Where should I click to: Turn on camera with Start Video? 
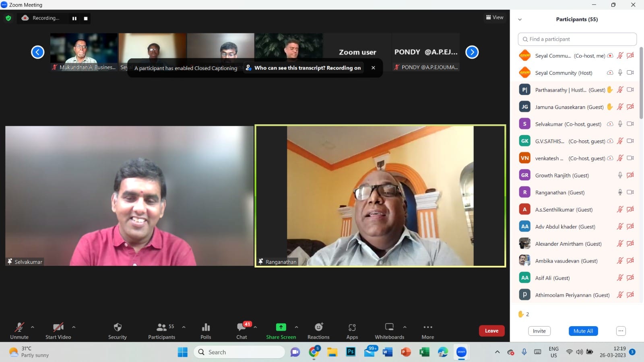tap(58, 327)
